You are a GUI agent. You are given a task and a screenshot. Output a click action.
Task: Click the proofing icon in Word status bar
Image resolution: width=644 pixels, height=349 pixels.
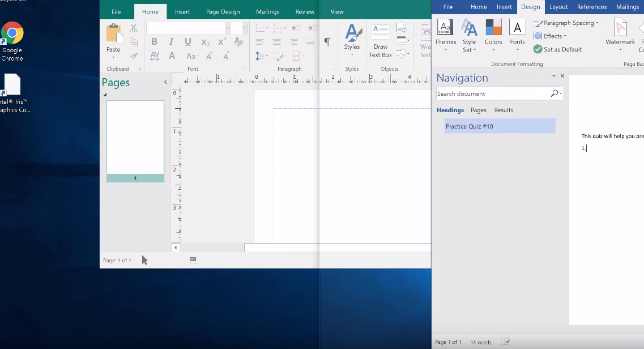[505, 342]
